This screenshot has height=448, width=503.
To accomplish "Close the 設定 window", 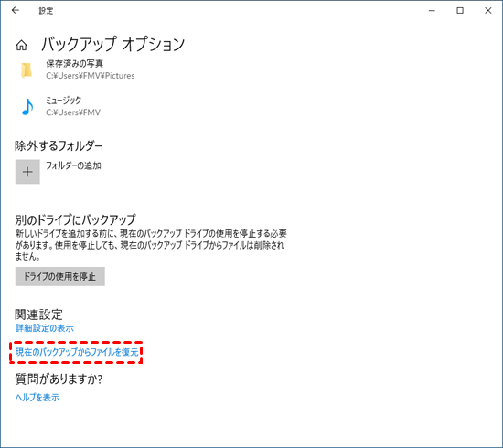I will point(488,11).
